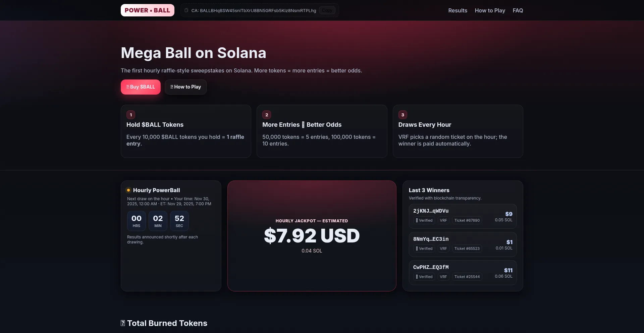The height and width of the screenshot is (333, 644).
Task: Click the step 1 number badge
Action: tap(131, 115)
